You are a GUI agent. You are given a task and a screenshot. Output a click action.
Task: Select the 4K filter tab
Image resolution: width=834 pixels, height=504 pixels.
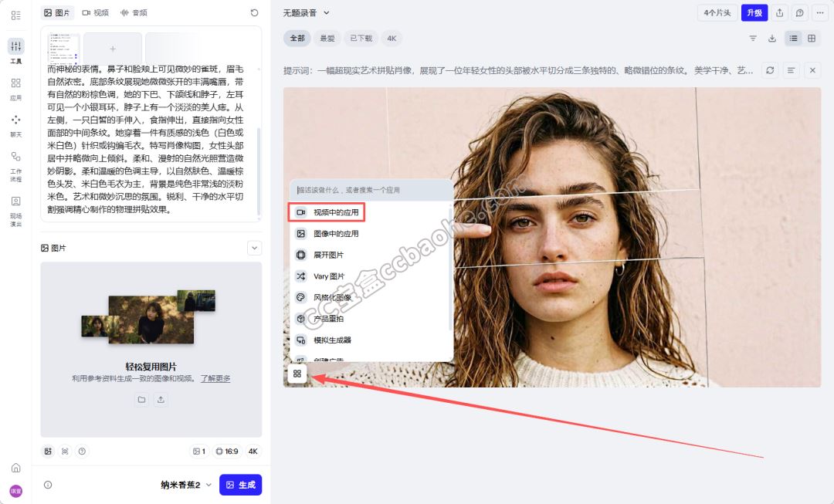tap(392, 39)
